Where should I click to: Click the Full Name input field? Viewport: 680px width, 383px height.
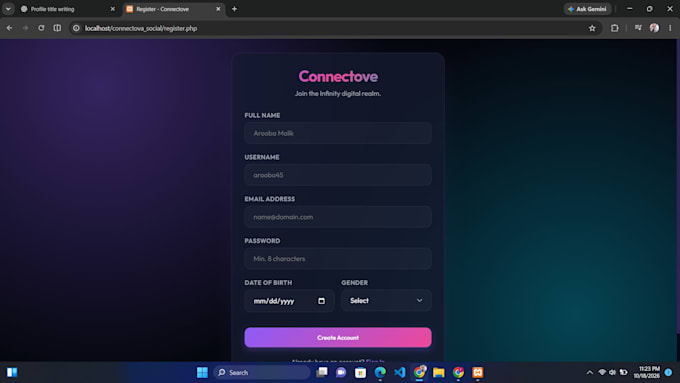(338, 133)
